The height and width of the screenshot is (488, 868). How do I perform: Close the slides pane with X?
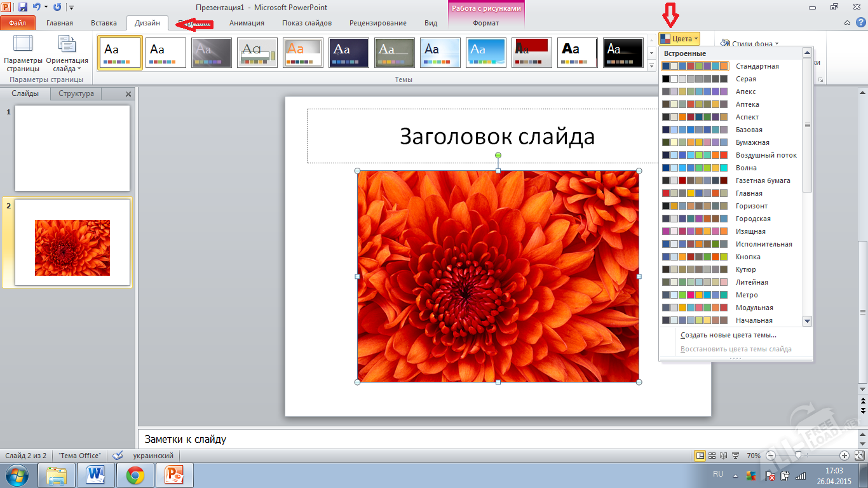(128, 94)
